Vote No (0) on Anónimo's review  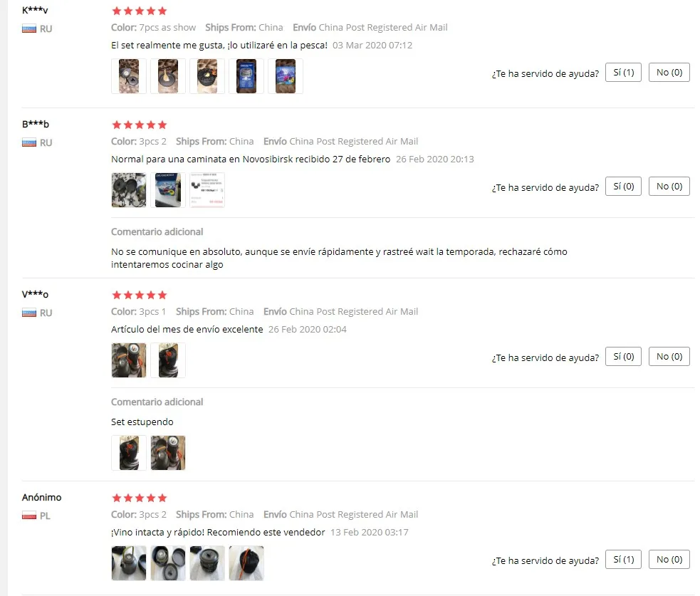point(669,560)
